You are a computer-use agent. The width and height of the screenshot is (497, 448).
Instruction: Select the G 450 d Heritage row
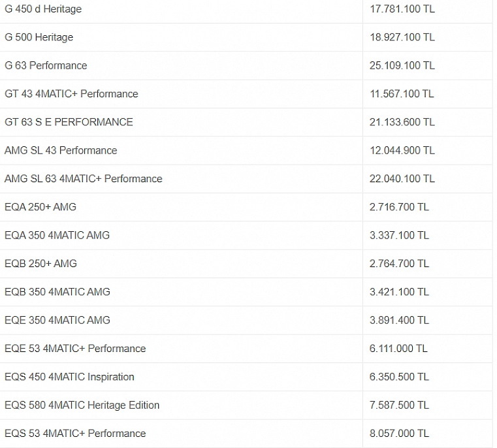246,9
